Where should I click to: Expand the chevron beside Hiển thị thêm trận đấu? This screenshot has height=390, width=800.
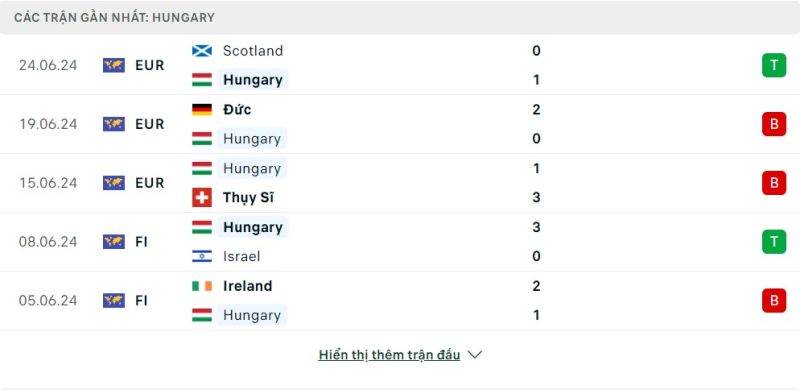click(474, 355)
